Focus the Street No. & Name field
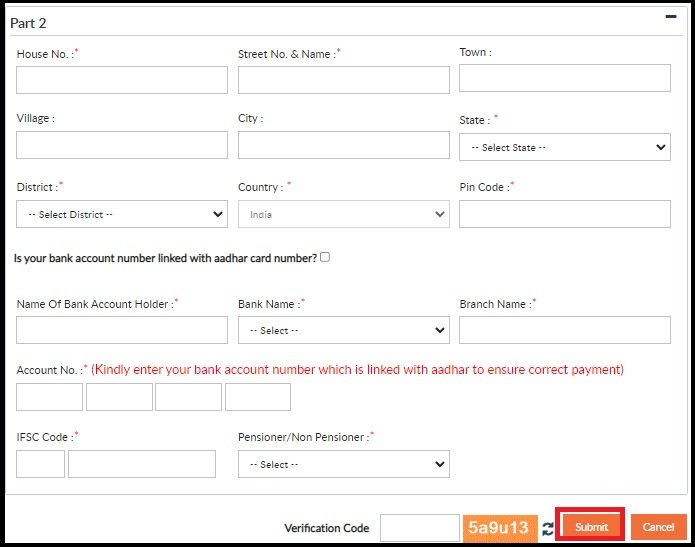The image size is (695, 547). 344,80
